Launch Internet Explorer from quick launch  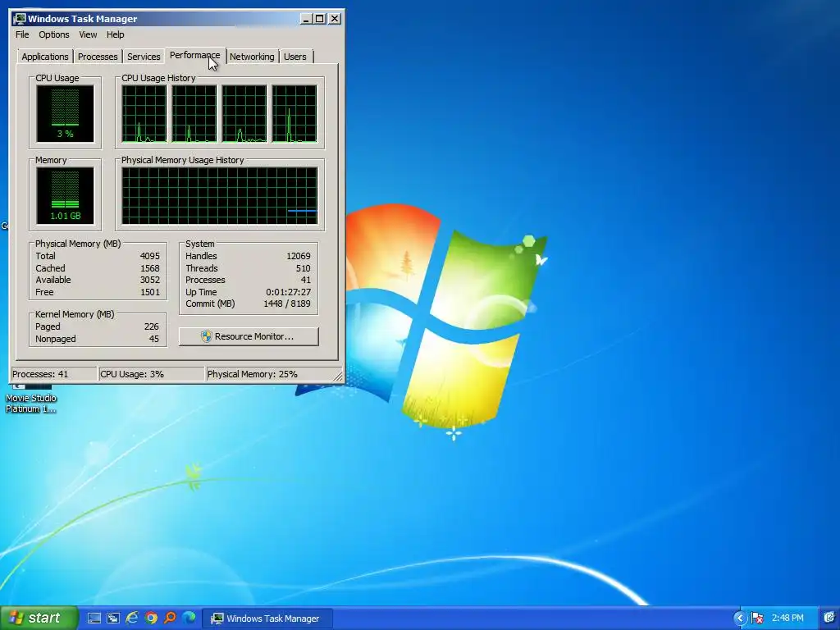(132, 619)
